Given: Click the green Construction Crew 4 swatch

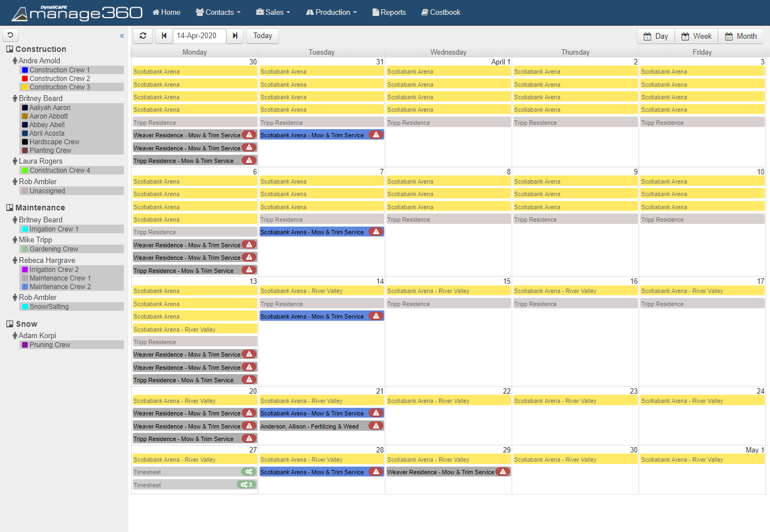Looking at the screenshot, I should coord(25,170).
